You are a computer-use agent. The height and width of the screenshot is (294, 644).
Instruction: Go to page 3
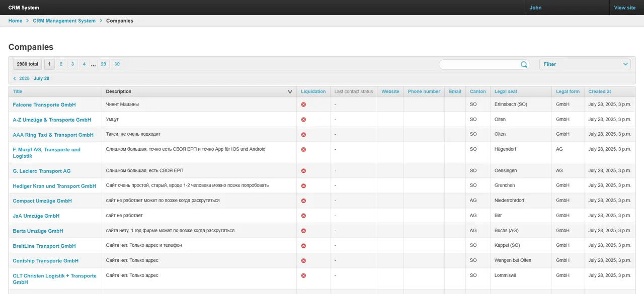click(72, 64)
